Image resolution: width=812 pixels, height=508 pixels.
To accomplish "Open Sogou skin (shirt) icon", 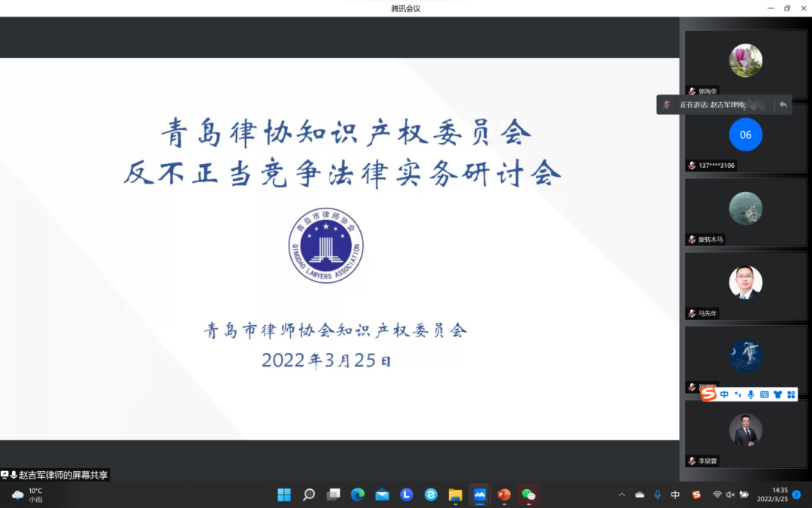I will 777,394.
